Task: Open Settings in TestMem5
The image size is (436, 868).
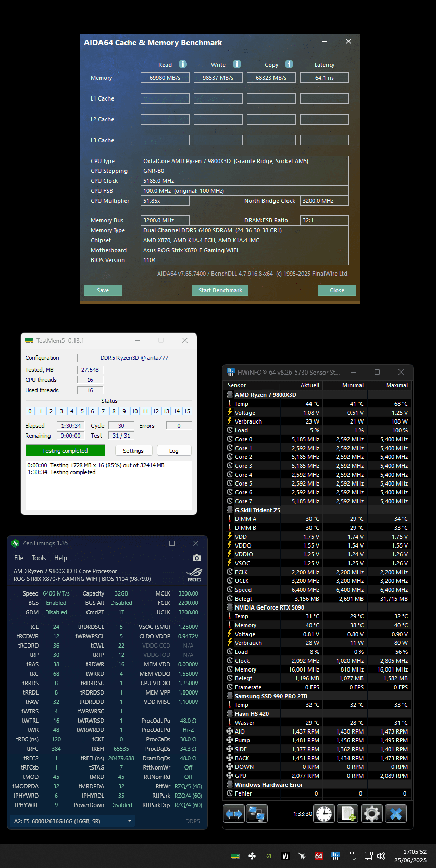Action: pos(133,451)
